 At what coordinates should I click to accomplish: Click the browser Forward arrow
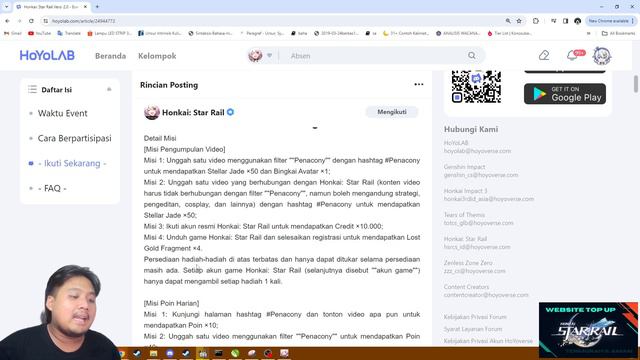19,21
